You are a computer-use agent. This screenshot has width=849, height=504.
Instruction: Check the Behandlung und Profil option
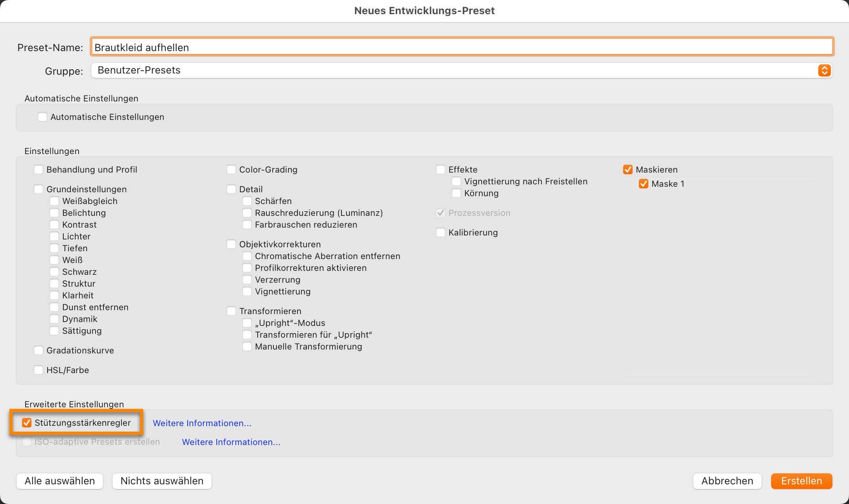tap(39, 169)
